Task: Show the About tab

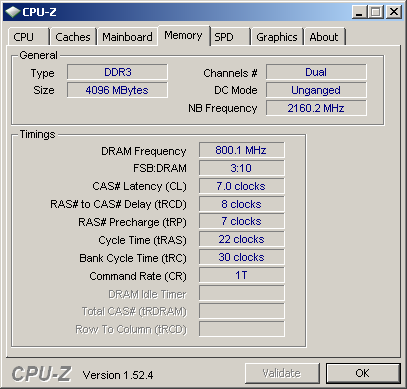Action: [x=325, y=37]
